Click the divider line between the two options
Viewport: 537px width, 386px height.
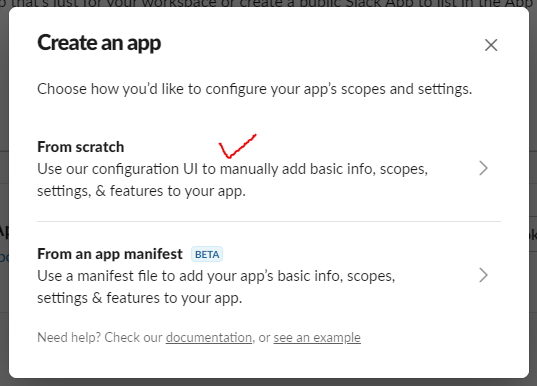(x=269, y=222)
